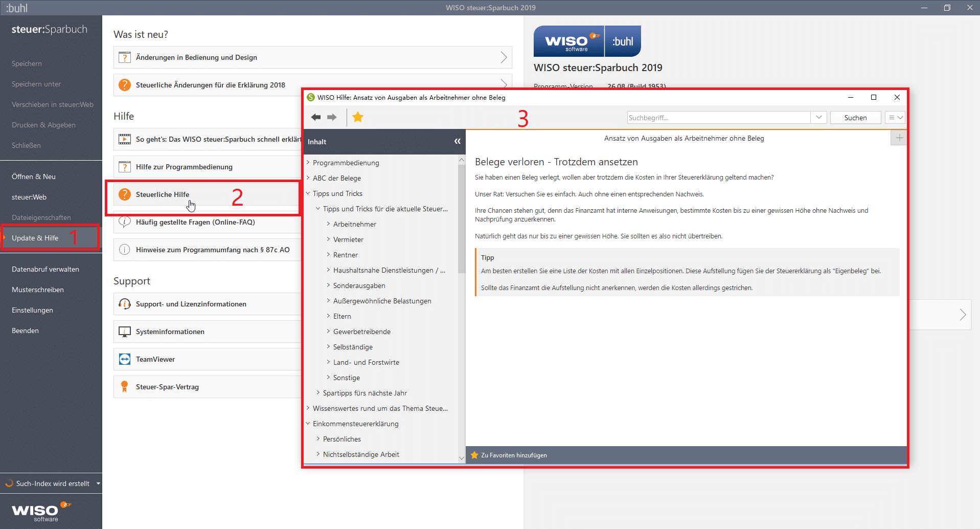Click monitor icon of Systeminformationen

[x=125, y=332]
